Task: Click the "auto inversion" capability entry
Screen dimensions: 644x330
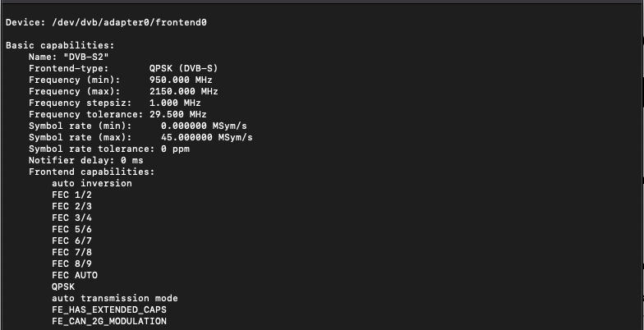Action: click(92, 183)
